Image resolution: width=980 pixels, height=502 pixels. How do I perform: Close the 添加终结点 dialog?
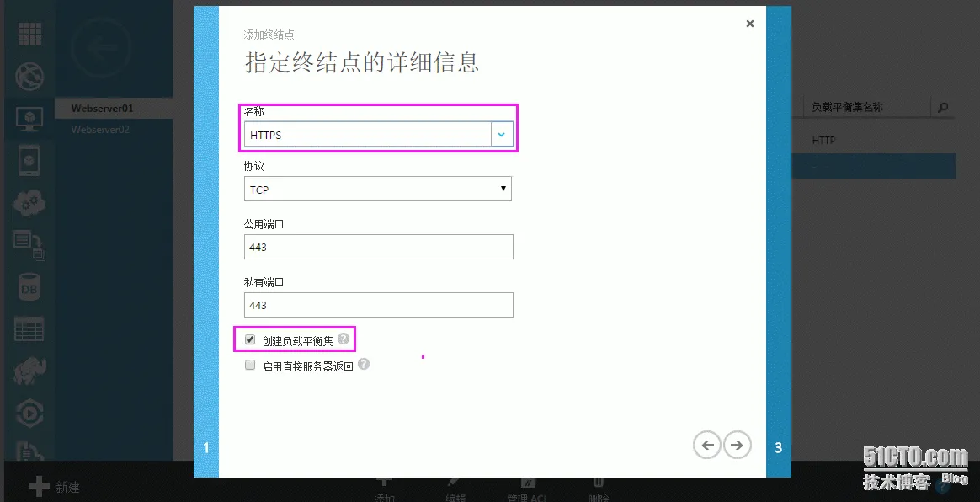750,24
